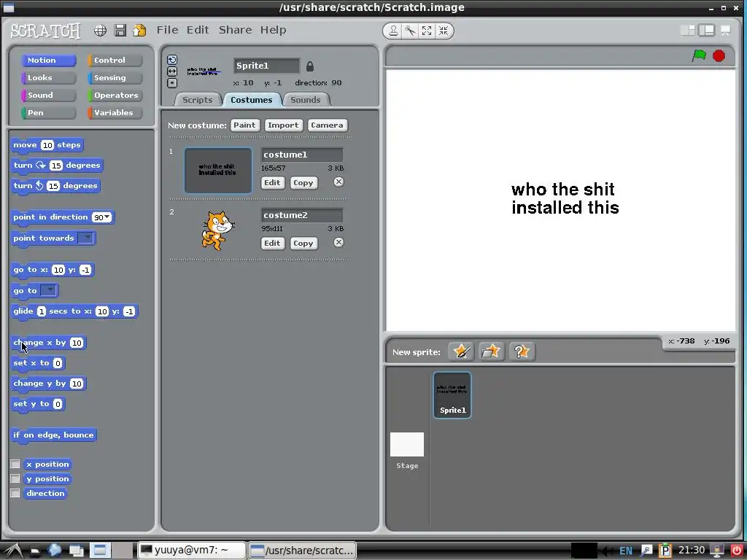Get a surprise sprite
747x560 pixels.
click(522, 352)
